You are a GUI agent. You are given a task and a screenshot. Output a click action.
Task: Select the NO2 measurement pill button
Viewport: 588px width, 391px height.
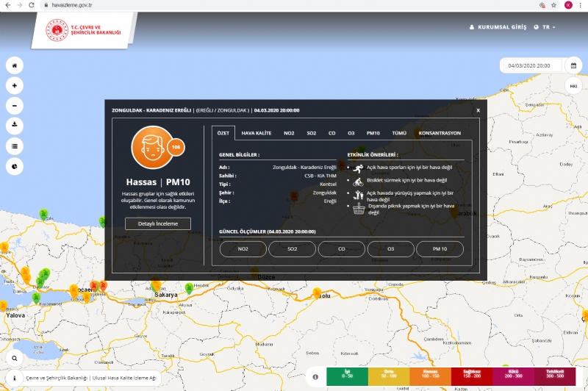[x=243, y=249]
